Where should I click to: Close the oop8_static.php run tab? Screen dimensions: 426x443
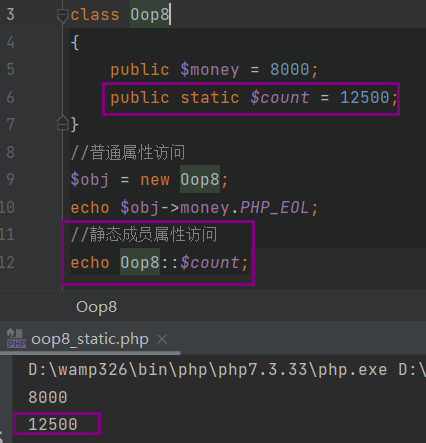pos(162,339)
